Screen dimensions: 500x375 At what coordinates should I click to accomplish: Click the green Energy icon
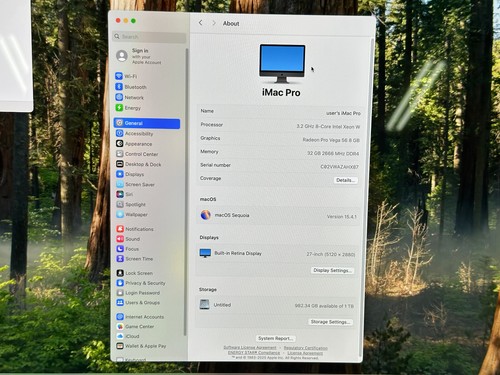[119, 108]
